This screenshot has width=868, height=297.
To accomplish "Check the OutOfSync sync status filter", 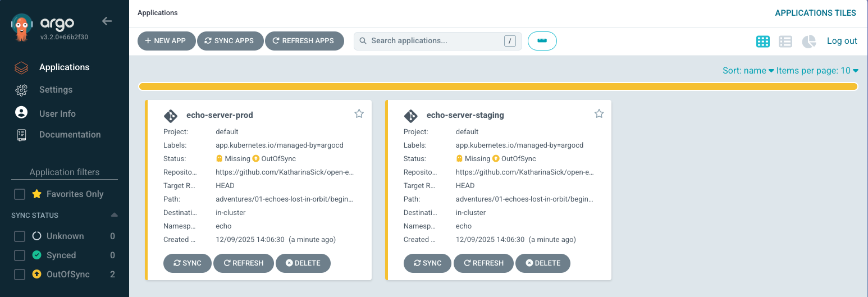I will click(x=20, y=275).
